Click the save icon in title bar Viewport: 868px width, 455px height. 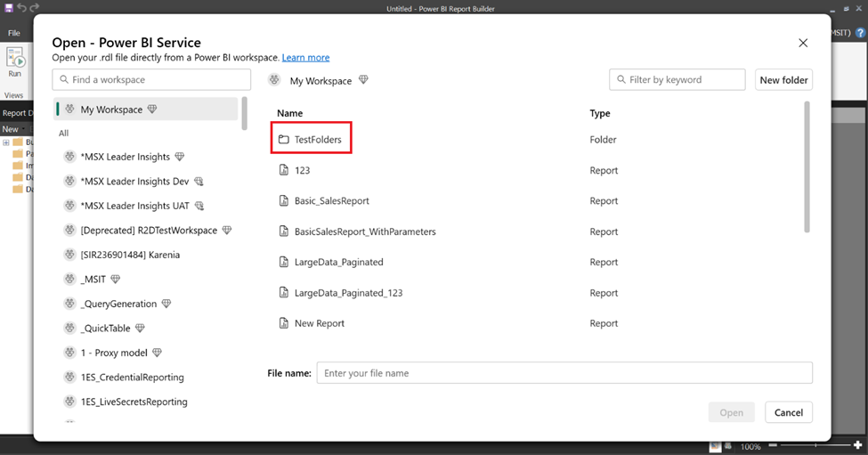pyautogui.click(x=8, y=8)
